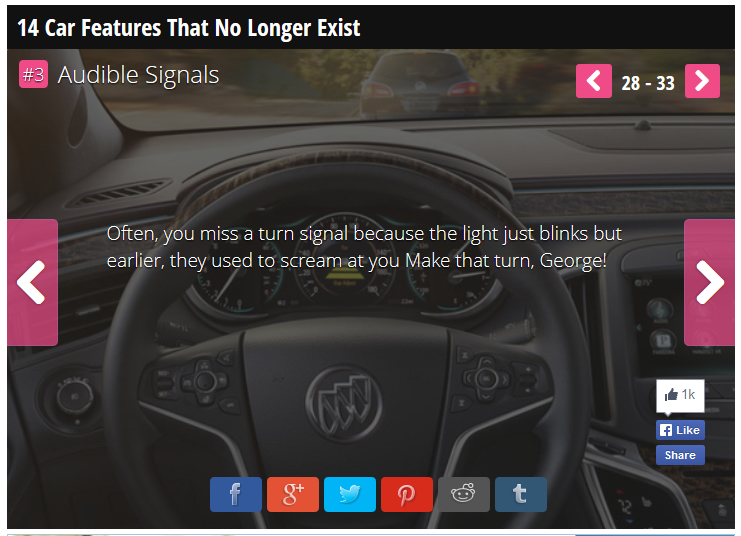
Task: Share via the Google+ icon
Action: (293, 494)
